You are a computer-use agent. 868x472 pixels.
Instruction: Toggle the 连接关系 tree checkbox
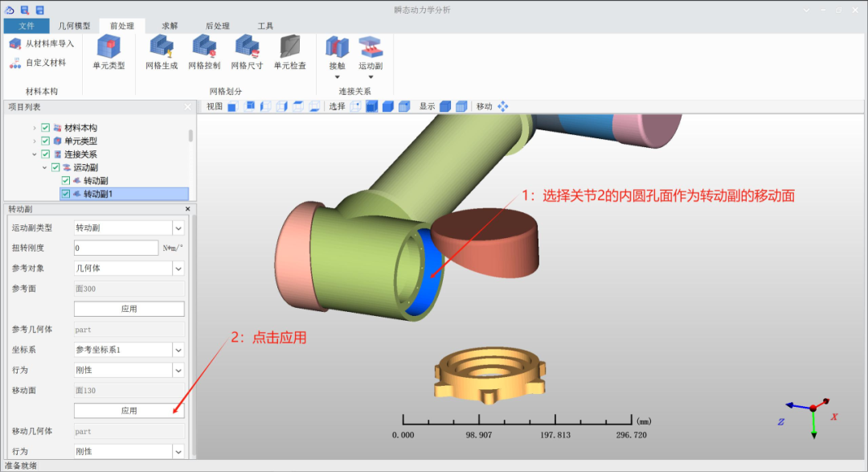[45, 154]
